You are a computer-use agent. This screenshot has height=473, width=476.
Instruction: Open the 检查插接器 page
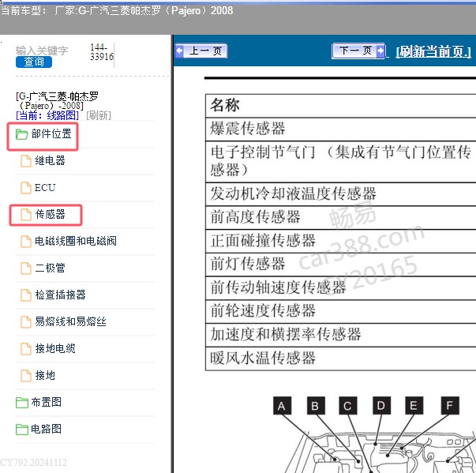pos(61,295)
